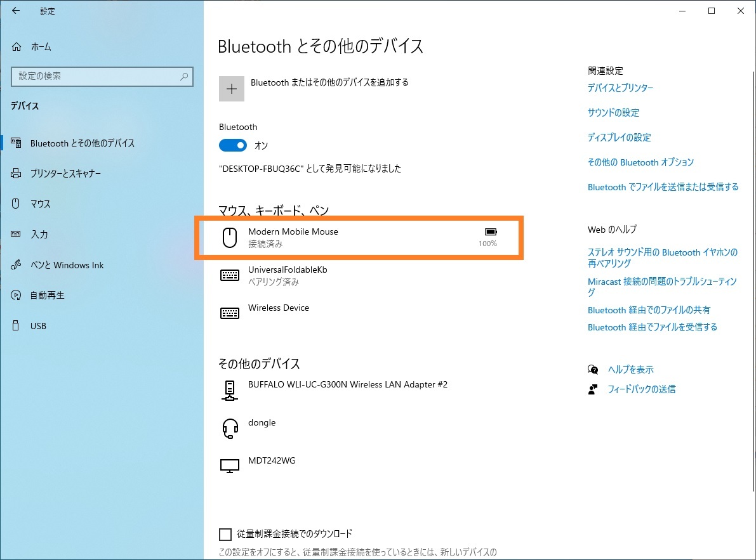Click the help chat icon beside ヘルプを表示
Screen dimensions: 756x560
pos(593,369)
